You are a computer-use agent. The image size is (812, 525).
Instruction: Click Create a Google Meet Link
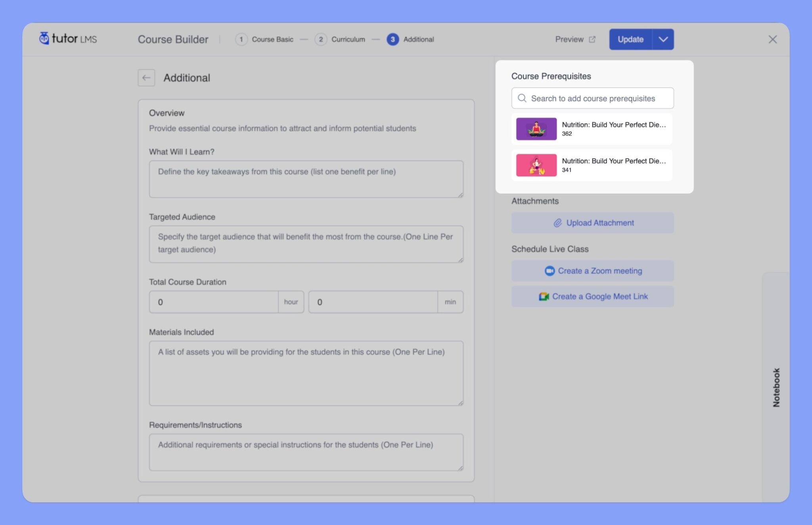pyautogui.click(x=592, y=296)
